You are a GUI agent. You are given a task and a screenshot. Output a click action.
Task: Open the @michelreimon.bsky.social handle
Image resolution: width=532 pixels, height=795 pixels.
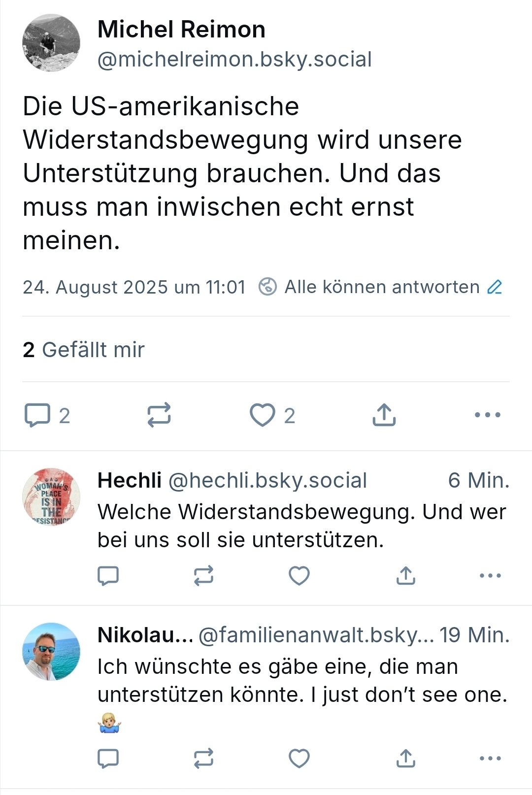click(x=234, y=60)
